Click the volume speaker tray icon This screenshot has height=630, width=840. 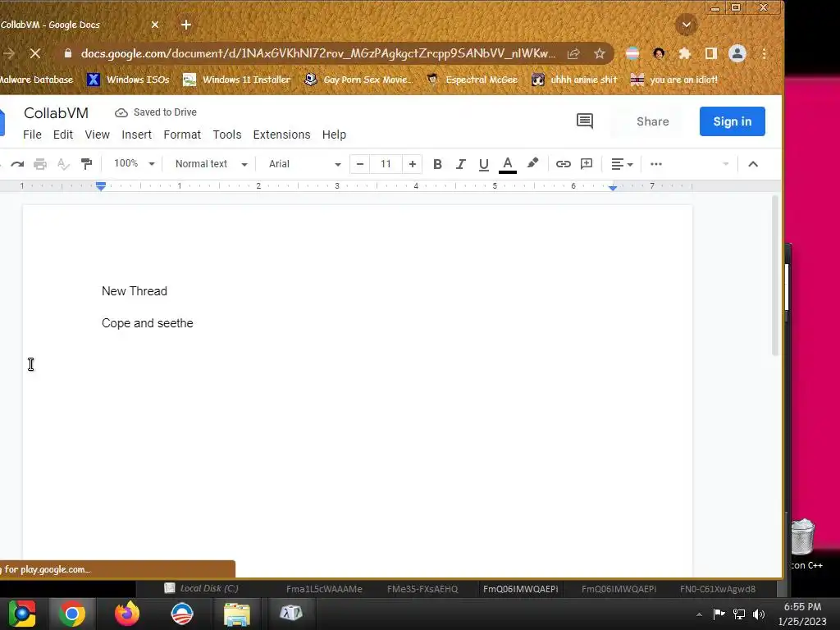point(759,614)
